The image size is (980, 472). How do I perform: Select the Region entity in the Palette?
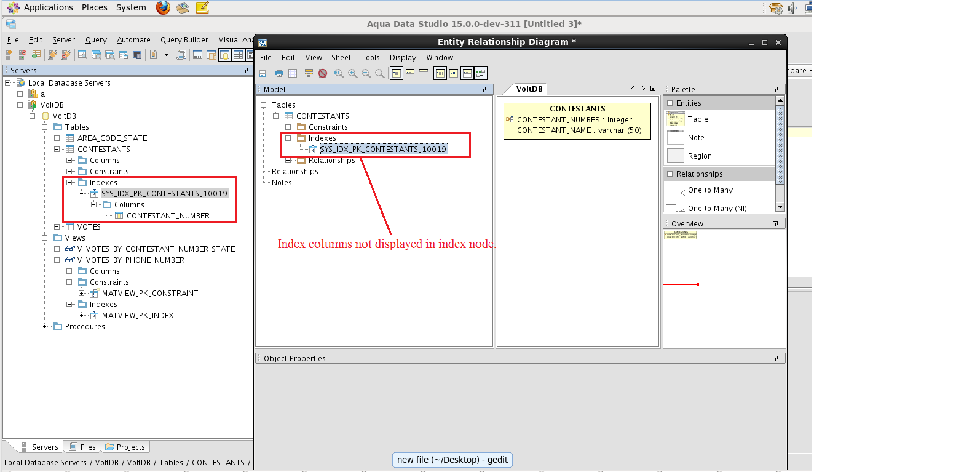689,156
